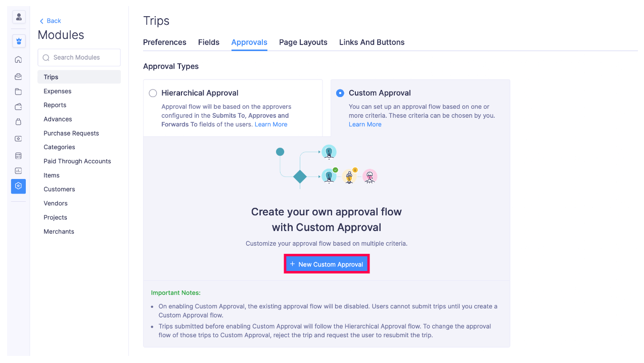
Task: Open Learn More under Custom Approval
Action: click(x=365, y=124)
